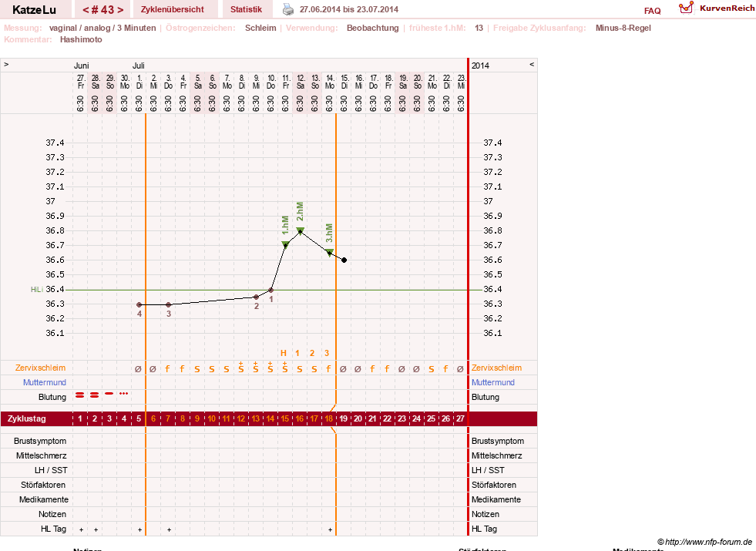
Task: Click the left Brustsymptom row label
Action: [40, 441]
